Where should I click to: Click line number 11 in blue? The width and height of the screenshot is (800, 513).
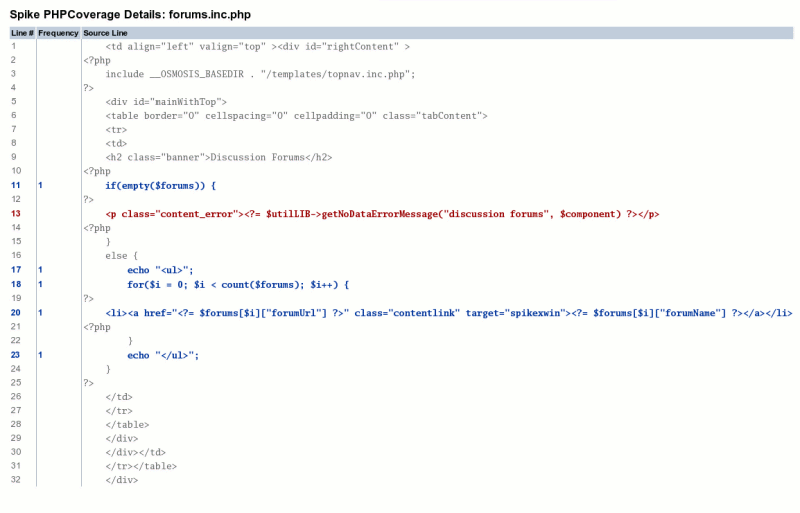[x=16, y=185]
